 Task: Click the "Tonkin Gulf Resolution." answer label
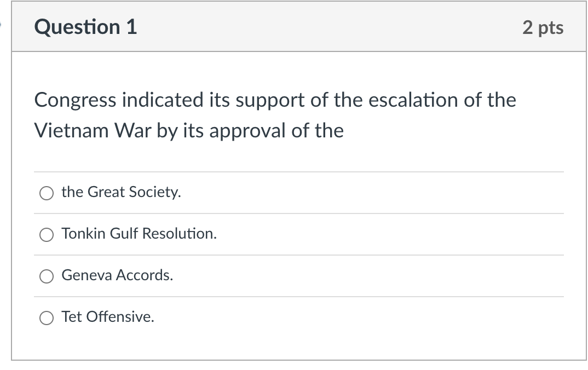tap(139, 234)
